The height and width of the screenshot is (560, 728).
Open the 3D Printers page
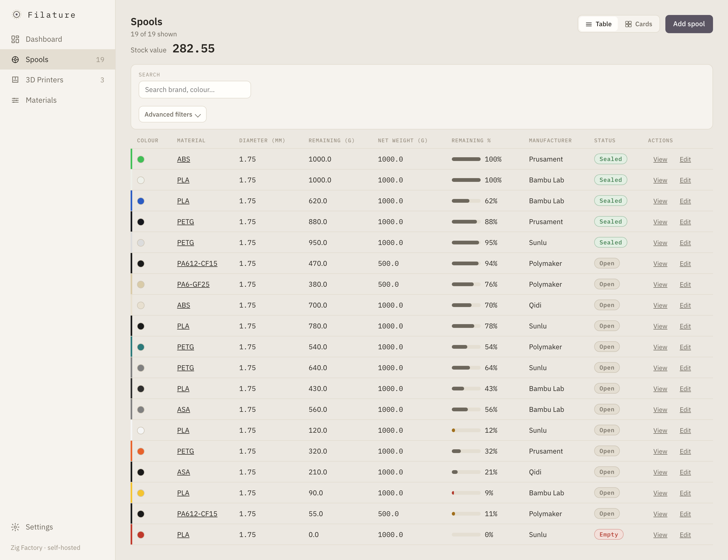[x=57, y=80]
